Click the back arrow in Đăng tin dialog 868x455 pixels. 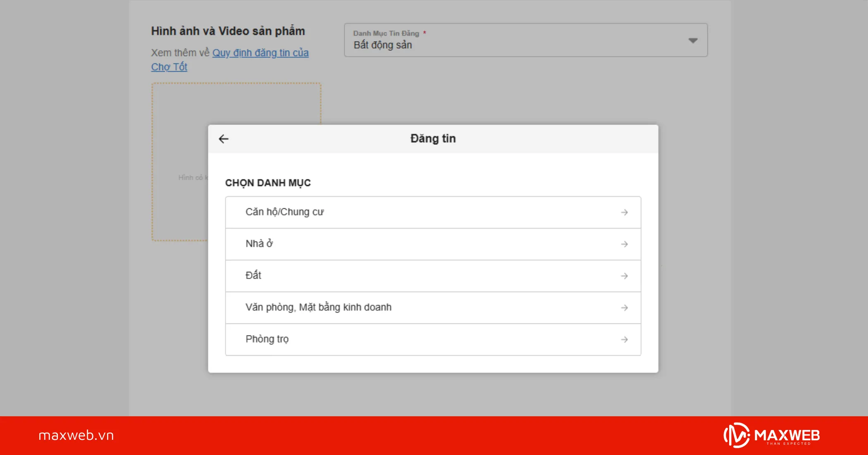224,139
